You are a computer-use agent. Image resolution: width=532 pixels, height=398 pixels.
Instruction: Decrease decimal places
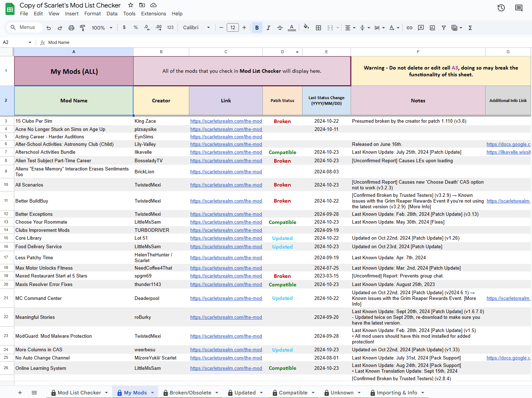(147, 27)
